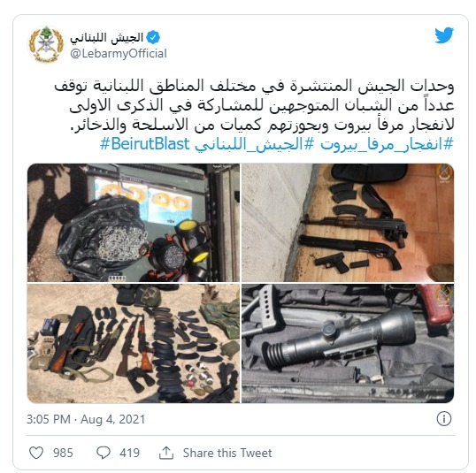
Task: Open the 3:05 PM Aug 4, 2021 timestamp
Action: pos(86,419)
